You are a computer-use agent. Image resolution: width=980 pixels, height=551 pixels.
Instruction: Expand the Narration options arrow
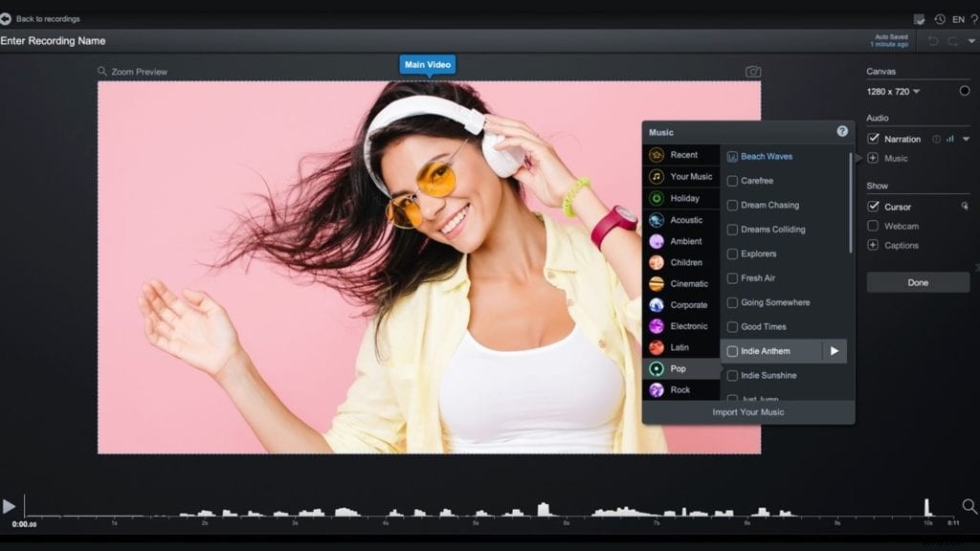tap(968, 138)
